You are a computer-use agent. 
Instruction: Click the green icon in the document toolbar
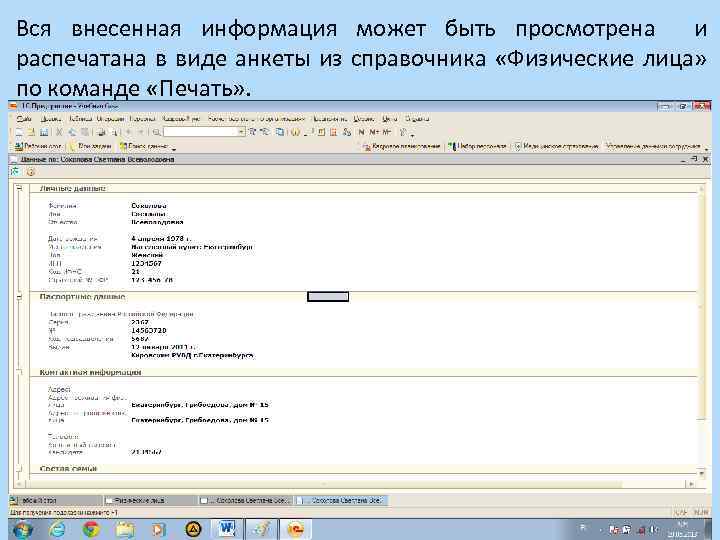[x=15, y=172]
